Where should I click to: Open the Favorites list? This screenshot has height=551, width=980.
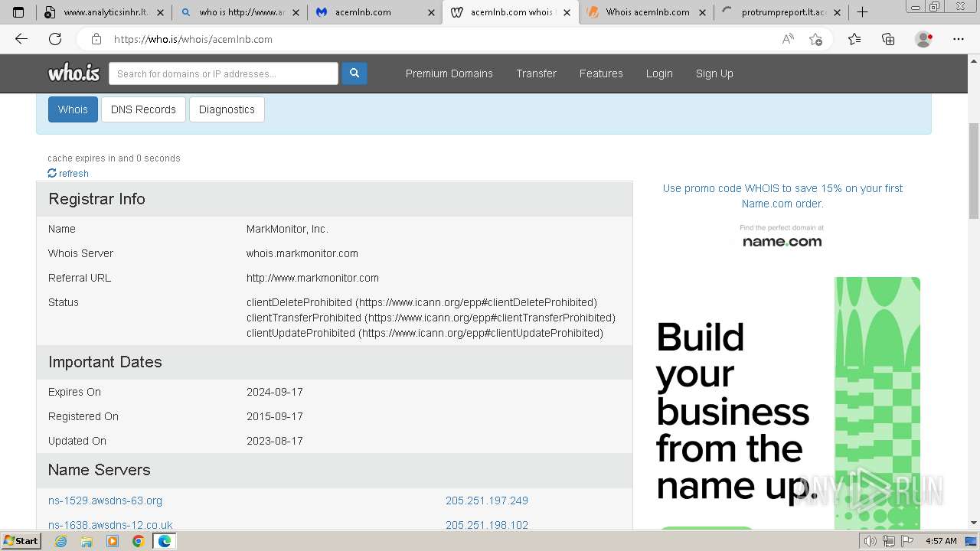tap(854, 39)
